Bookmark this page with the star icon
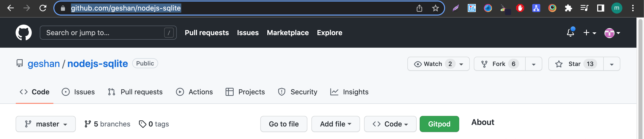Image resolution: width=644 pixels, height=139 pixels. (435, 8)
